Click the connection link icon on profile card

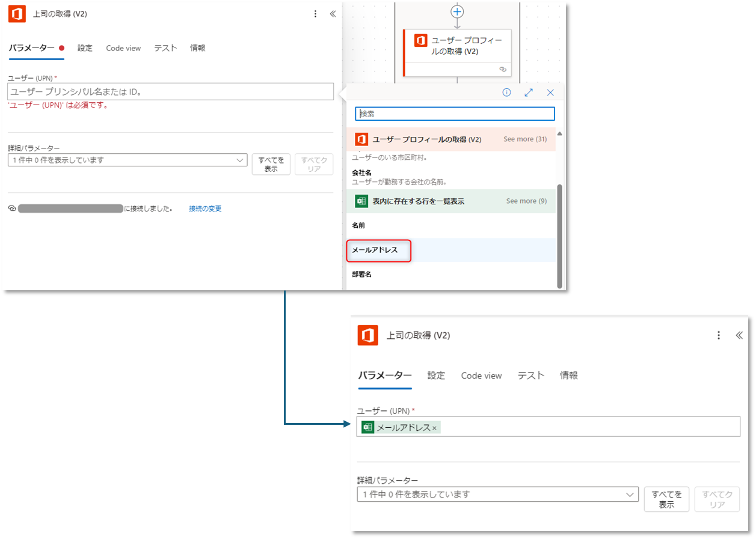click(x=503, y=69)
